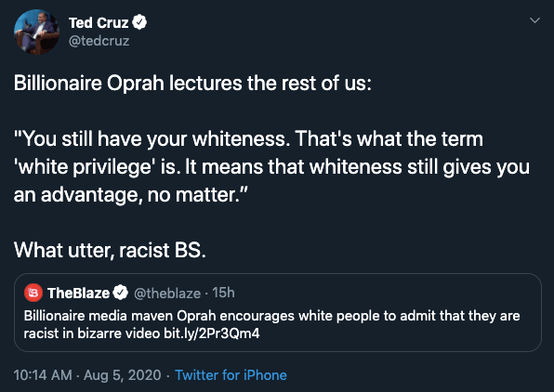Open the @theblaze handle
The height and width of the screenshot is (392, 554).
167,294
